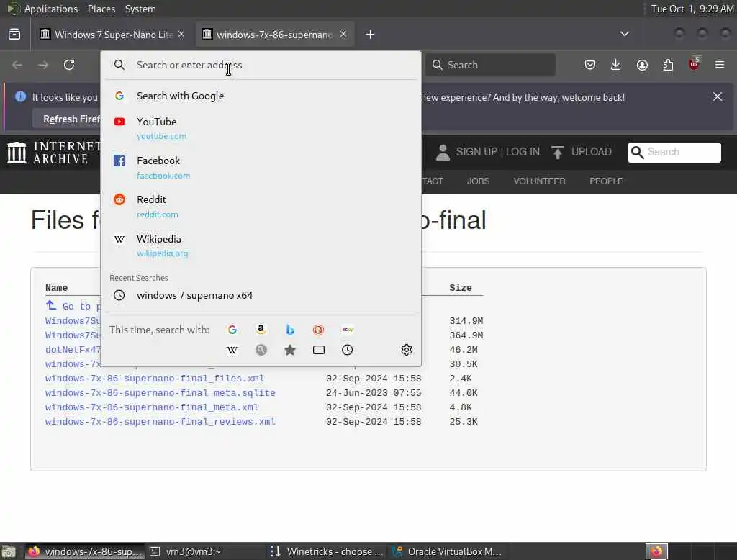
Task: Select recent search windows 7 supernano x64
Action: tap(261, 295)
